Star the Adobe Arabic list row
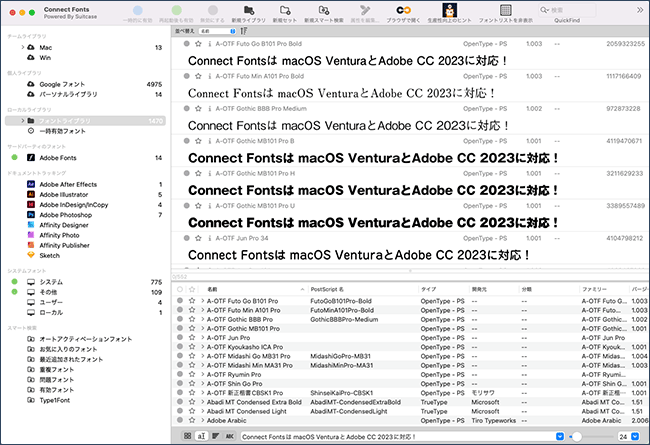Screen dimensions: 650x445 192,420
